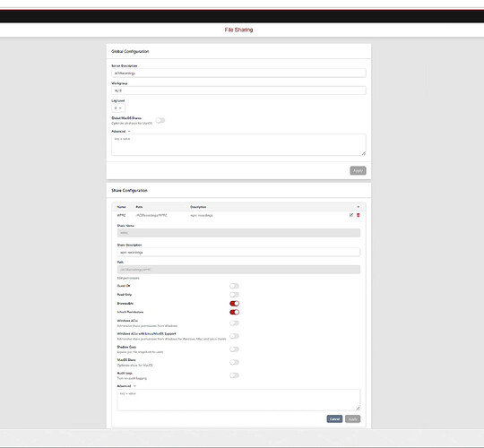Screen dimensions: 484x448
Task: Click the Share Description input field
Action: [238, 252]
